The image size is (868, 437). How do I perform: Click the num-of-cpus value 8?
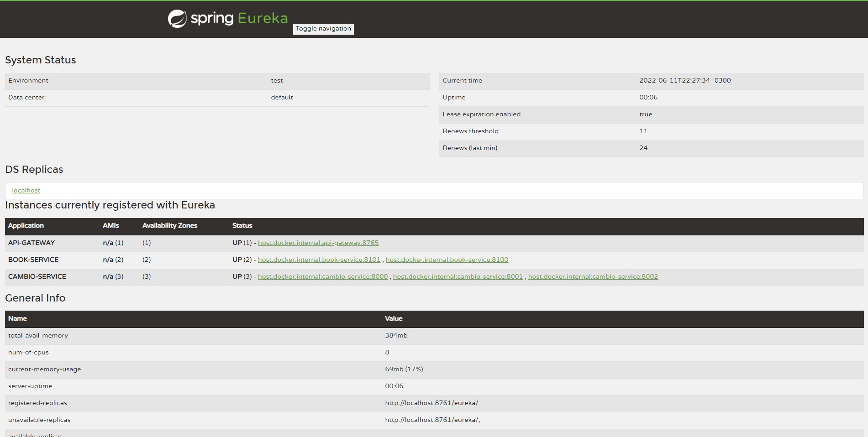[x=387, y=352]
